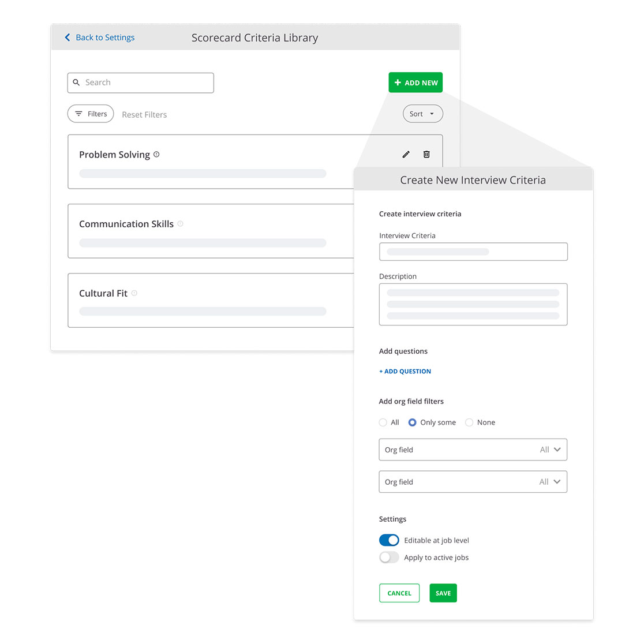644x644 pixels.
Task: Click the info icon beside Communication Skills
Action: coord(180,224)
